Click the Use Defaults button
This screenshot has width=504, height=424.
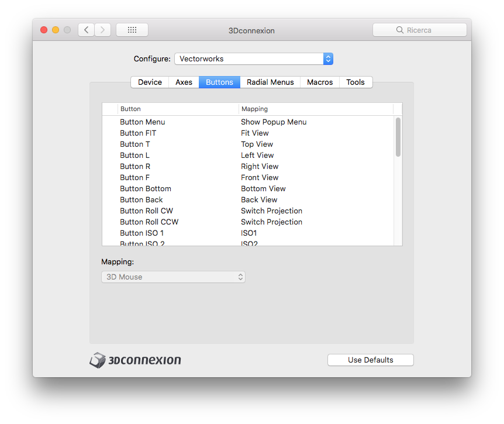click(371, 360)
